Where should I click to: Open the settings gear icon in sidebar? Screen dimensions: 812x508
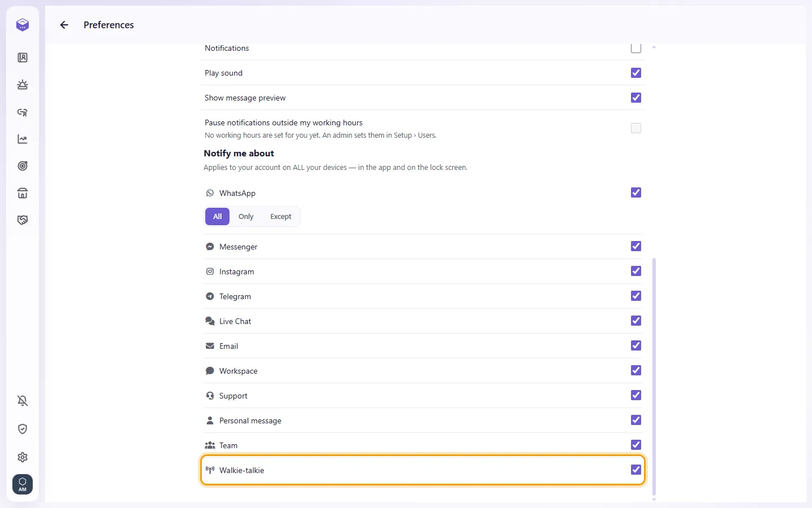(x=23, y=457)
